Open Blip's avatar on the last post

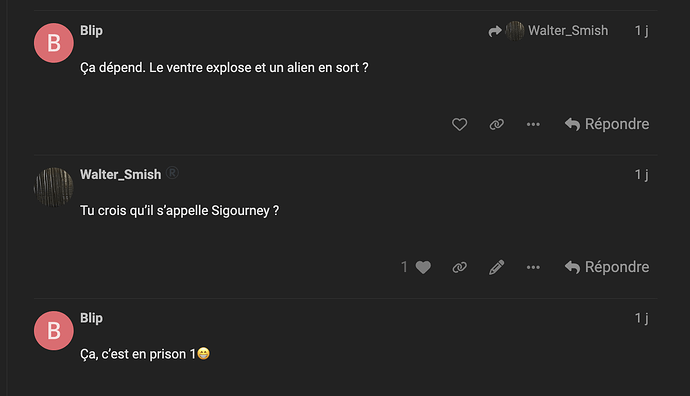pyautogui.click(x=54, y=330)
